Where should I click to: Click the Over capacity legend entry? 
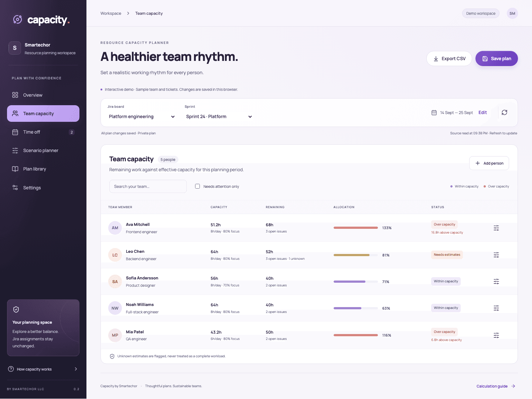[496, 186]
